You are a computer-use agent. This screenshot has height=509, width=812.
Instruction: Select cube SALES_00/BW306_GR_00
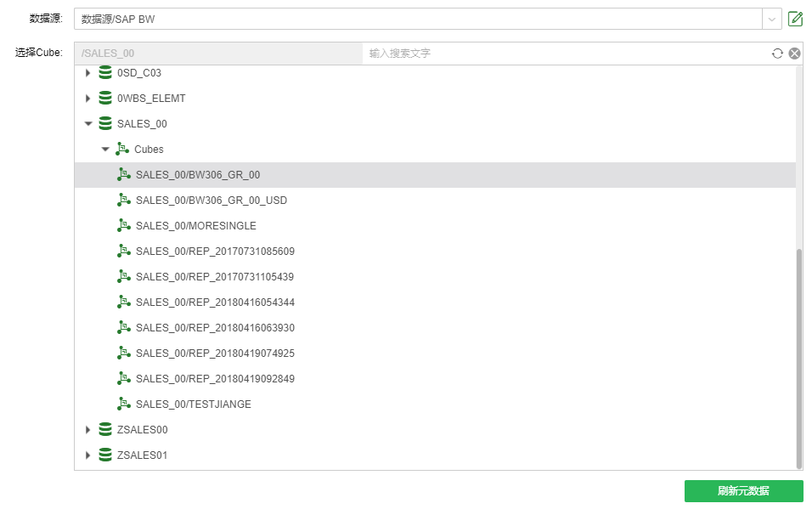198,175
